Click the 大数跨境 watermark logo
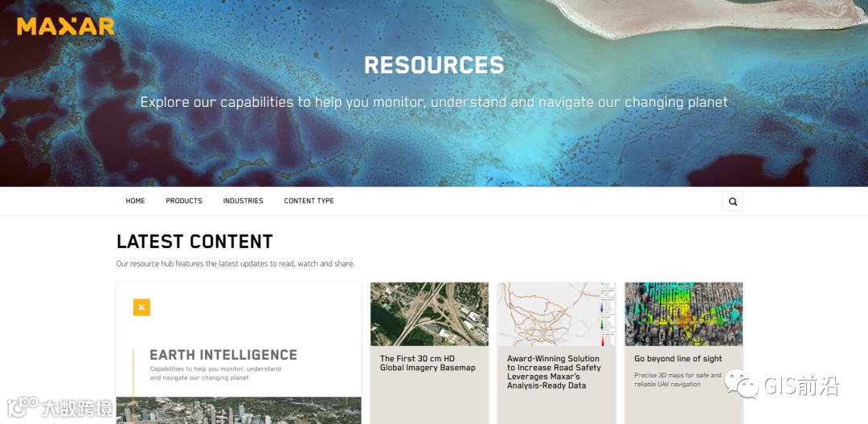Image resolution: width=868 pixels, height=424 pixels. coord(59,407)
